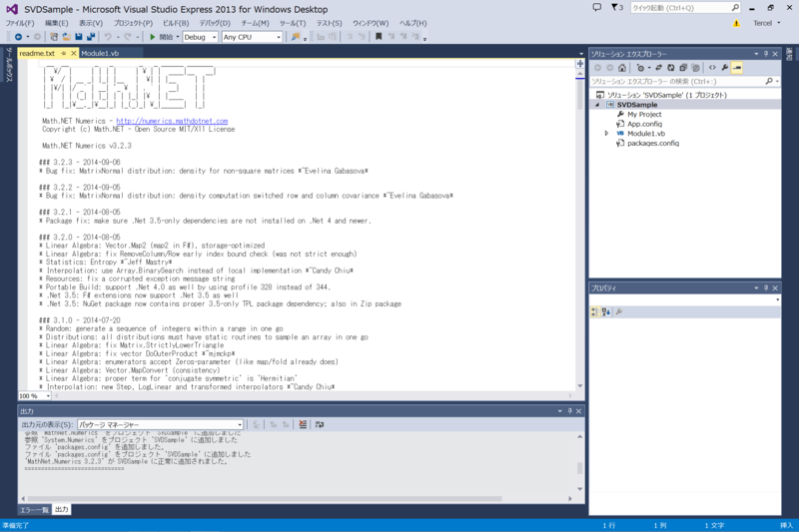Click the Collapse All icon in Solution Explorer

coord(683,68)
